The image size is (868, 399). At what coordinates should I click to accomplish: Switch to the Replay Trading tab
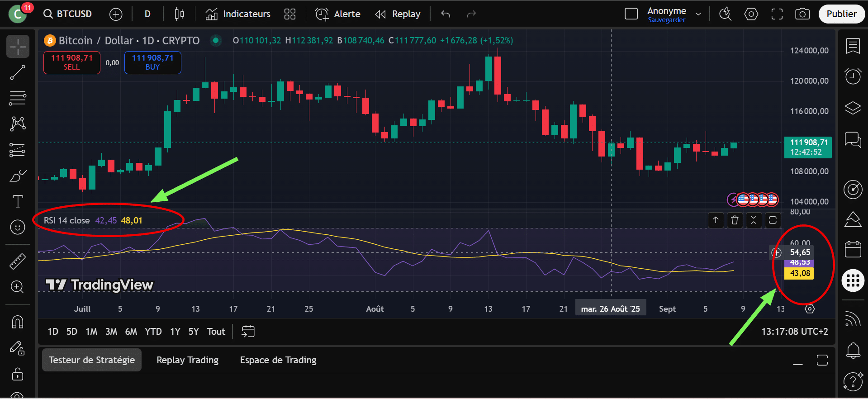pyautogui.click(x=187, y=360)
